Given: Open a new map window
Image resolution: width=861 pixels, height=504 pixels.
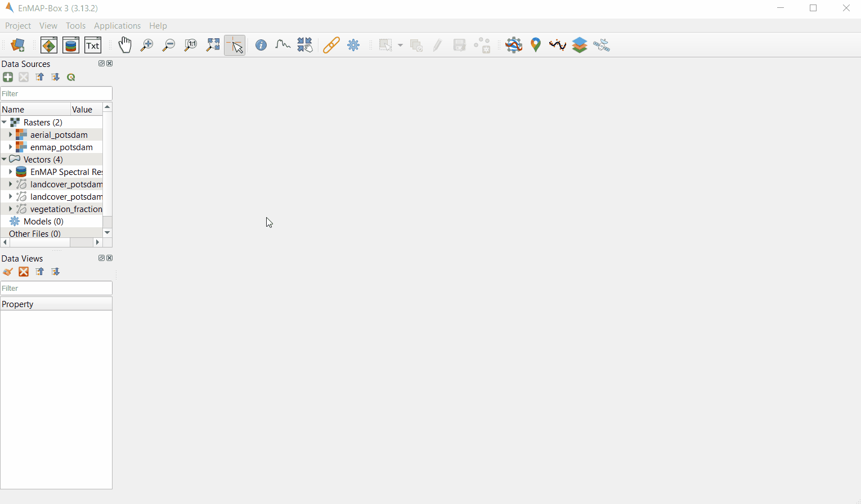Looking at the screenshot, I should click(49, 45).
